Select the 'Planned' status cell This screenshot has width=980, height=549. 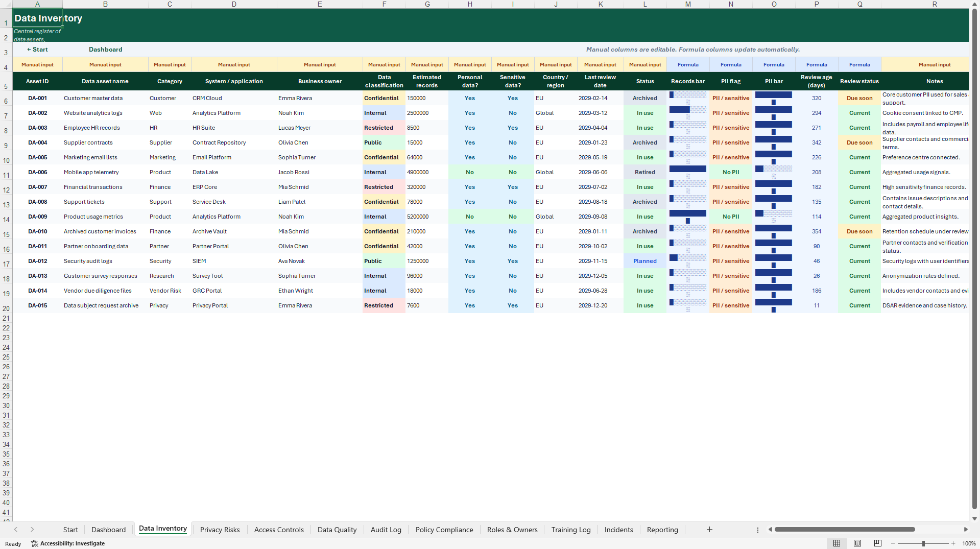tap(645, 261)
